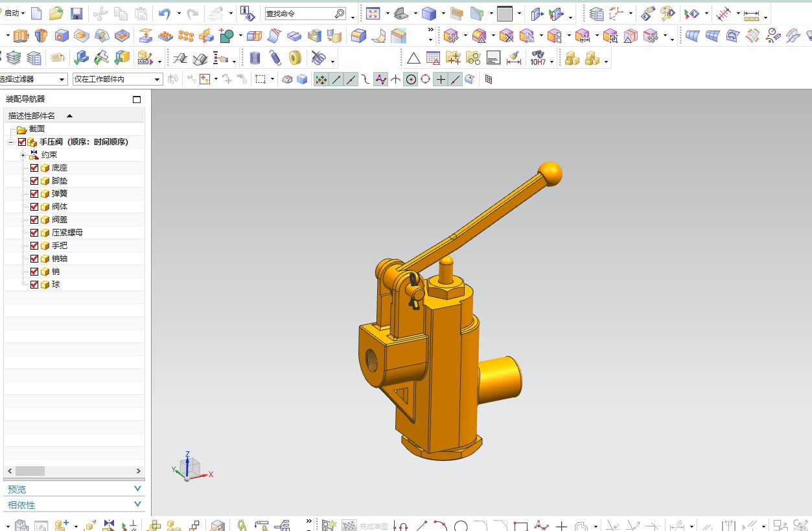Expand the hidden toolbar items chevron

click(x=431, y=30)
